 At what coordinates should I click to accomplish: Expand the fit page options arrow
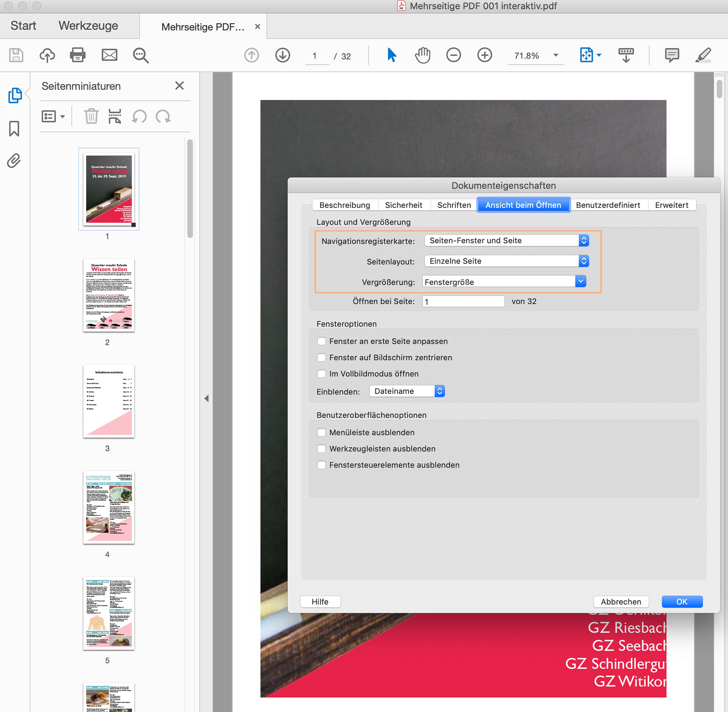[599, 55]
